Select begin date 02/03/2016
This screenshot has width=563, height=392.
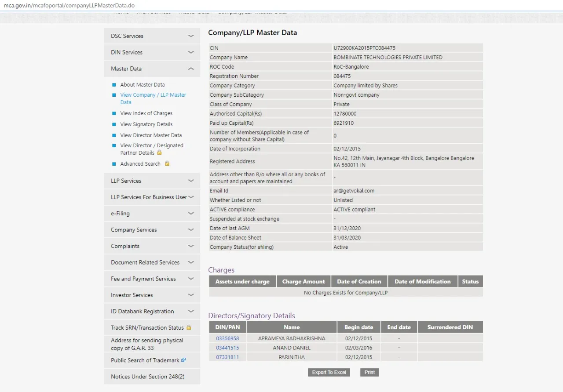(x=358, y=348)
